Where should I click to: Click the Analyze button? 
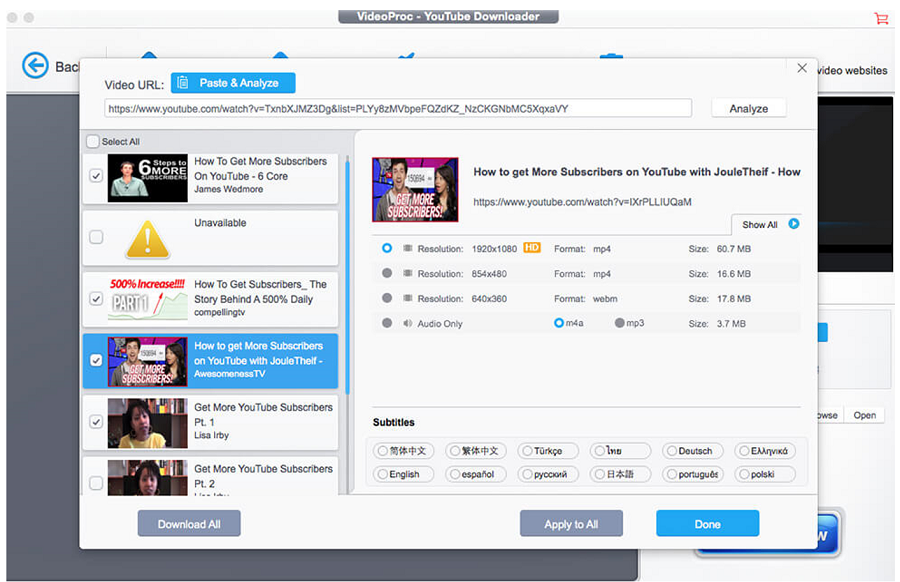(748, 108)
